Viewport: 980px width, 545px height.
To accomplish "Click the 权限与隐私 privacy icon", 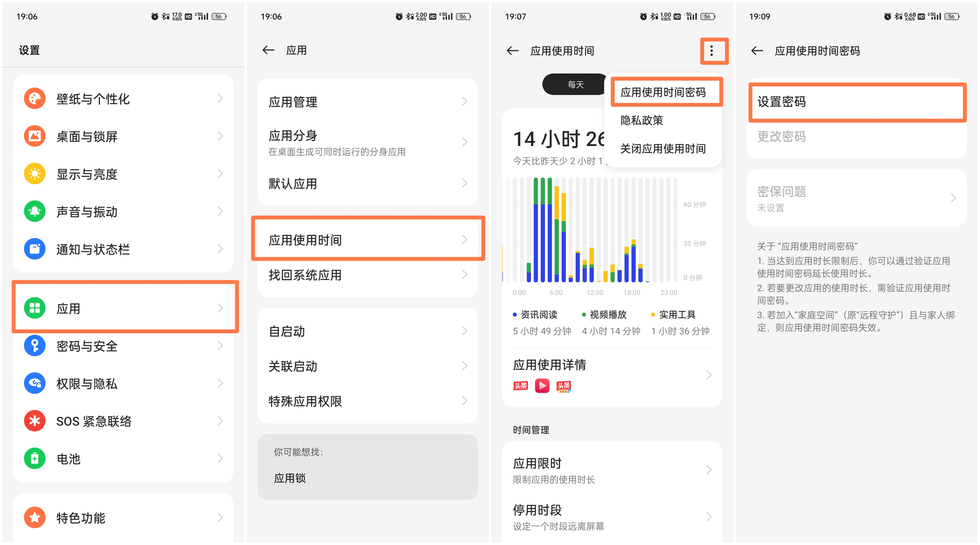I will pyautogui.click(x=35, y=383).
